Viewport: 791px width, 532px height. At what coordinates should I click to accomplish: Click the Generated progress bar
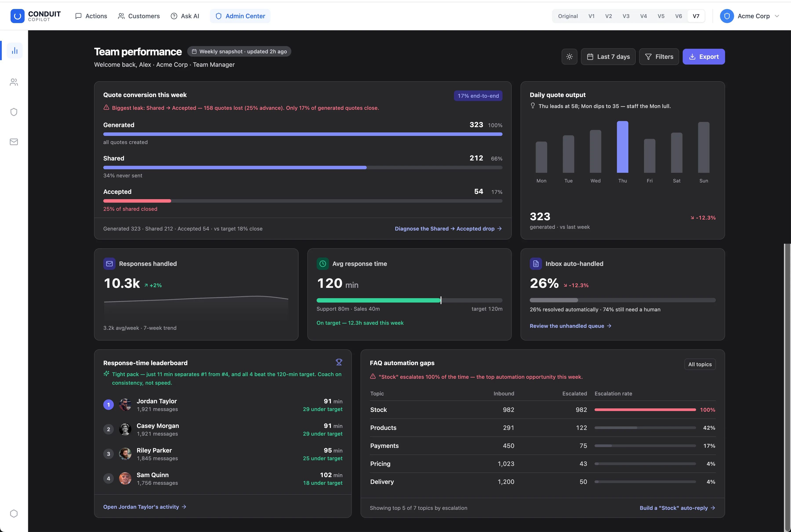coord(303,134)
